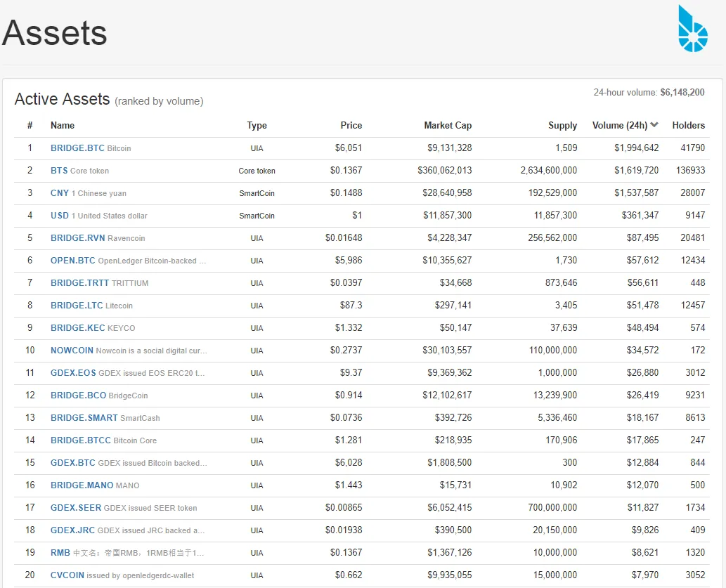Open the BRIDGE.KEC asset link

coord(78,328)
